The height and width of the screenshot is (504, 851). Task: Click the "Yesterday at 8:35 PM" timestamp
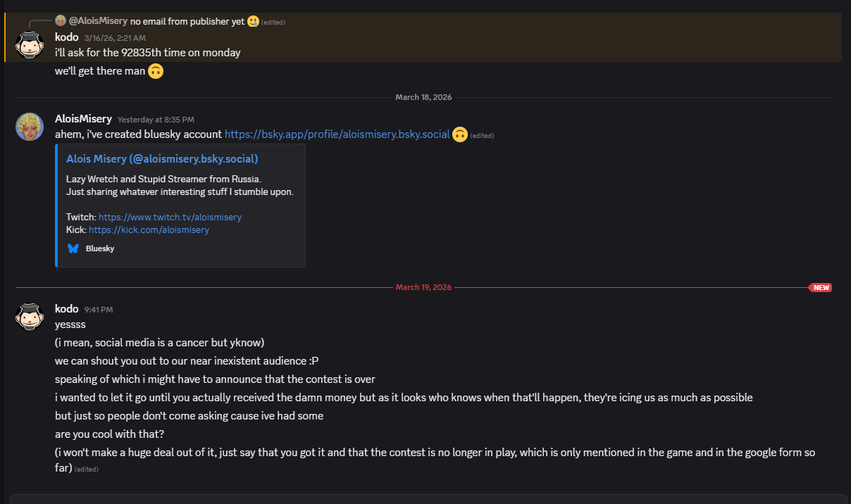pos(156,120)
